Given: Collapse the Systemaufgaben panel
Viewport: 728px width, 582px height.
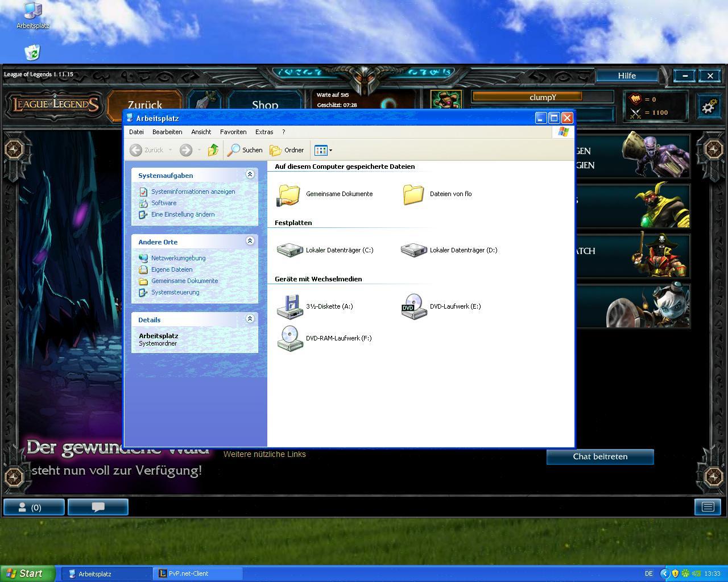Looking at the screenshot, I should tap(250, 174).
